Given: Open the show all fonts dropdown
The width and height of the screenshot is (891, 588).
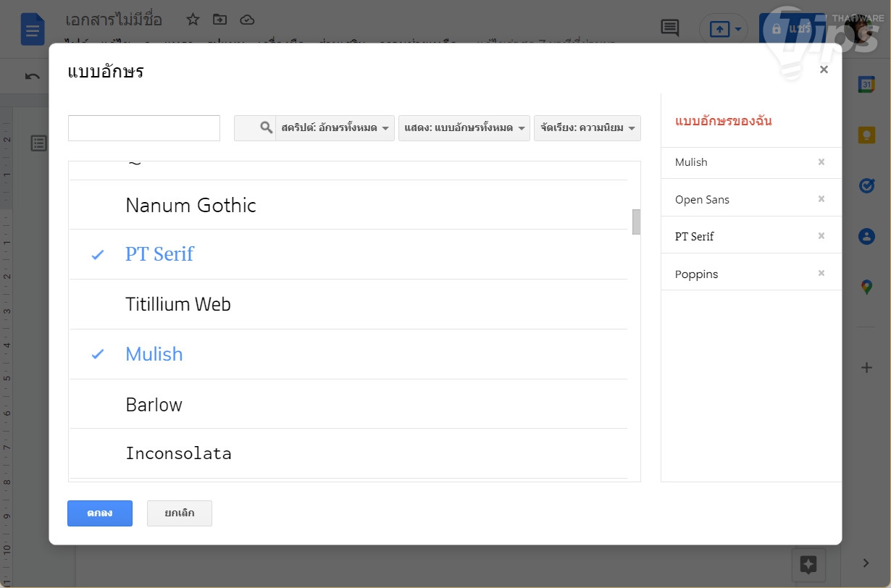Looking at the screenshot, I should click(464, 128).
